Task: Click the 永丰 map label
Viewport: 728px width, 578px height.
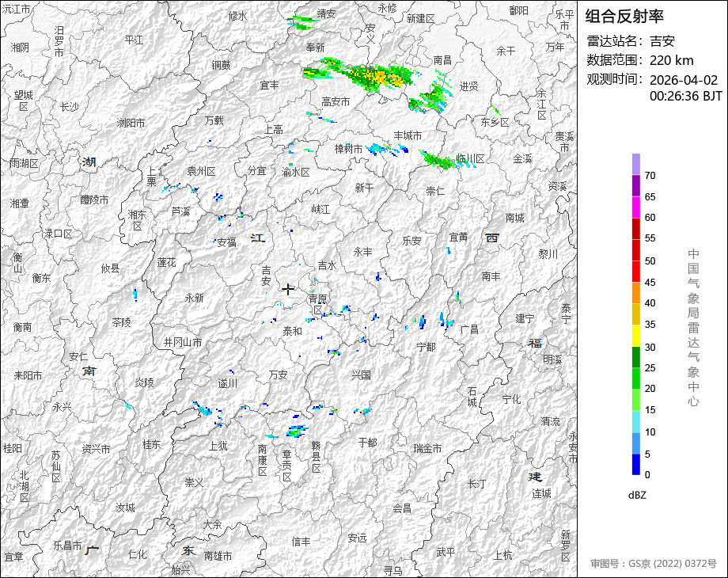Action: coord(362,252)
